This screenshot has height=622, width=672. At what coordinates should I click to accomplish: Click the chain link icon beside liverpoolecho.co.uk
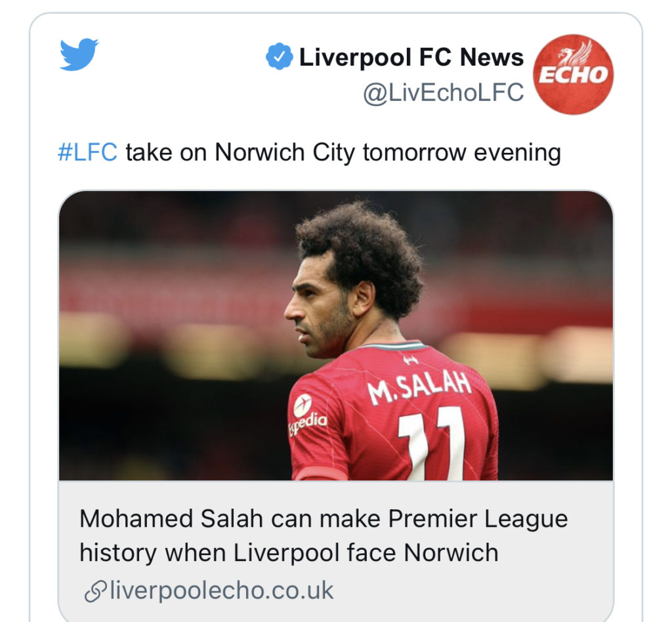pyautogui.click(x=95, y=591)
